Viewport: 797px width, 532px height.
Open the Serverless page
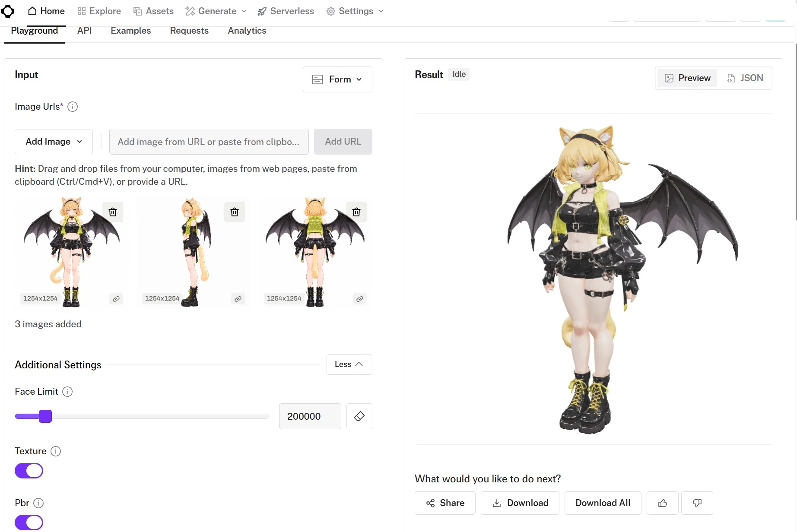(286, 11)
